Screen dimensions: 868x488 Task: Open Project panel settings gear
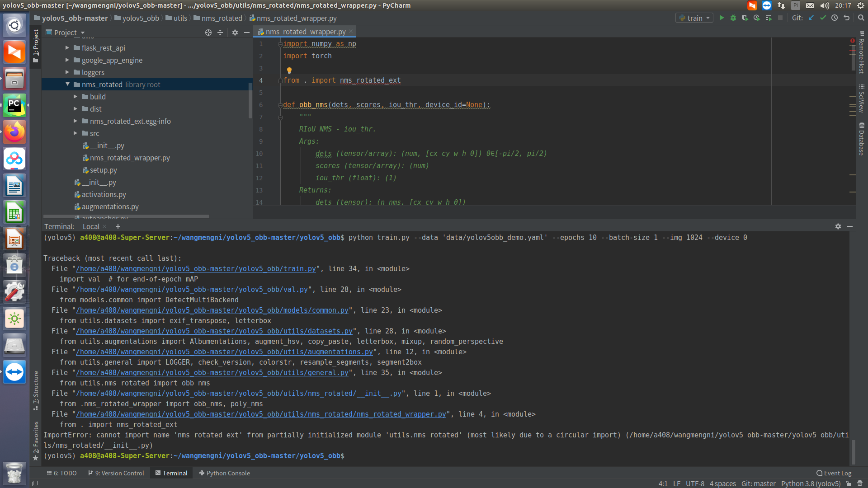click(235, 33)
